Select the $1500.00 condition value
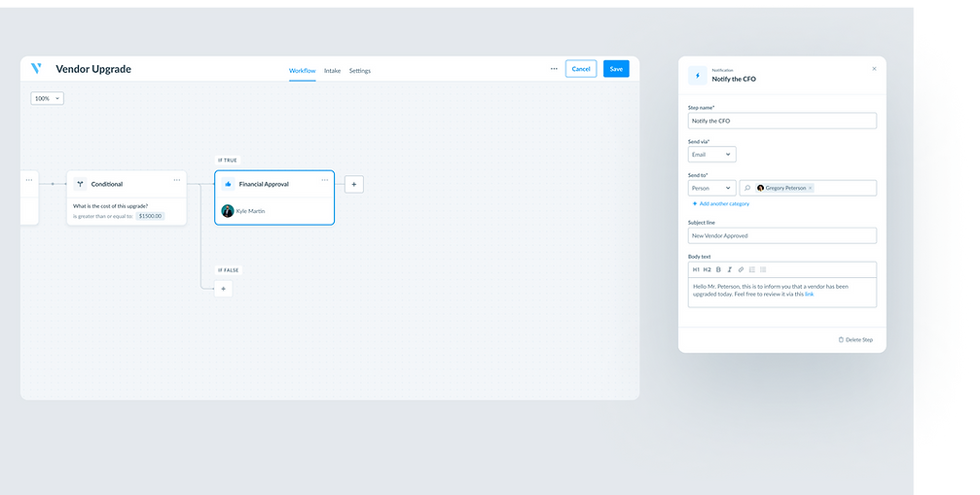Screen dimensions: 980x495 151,216
